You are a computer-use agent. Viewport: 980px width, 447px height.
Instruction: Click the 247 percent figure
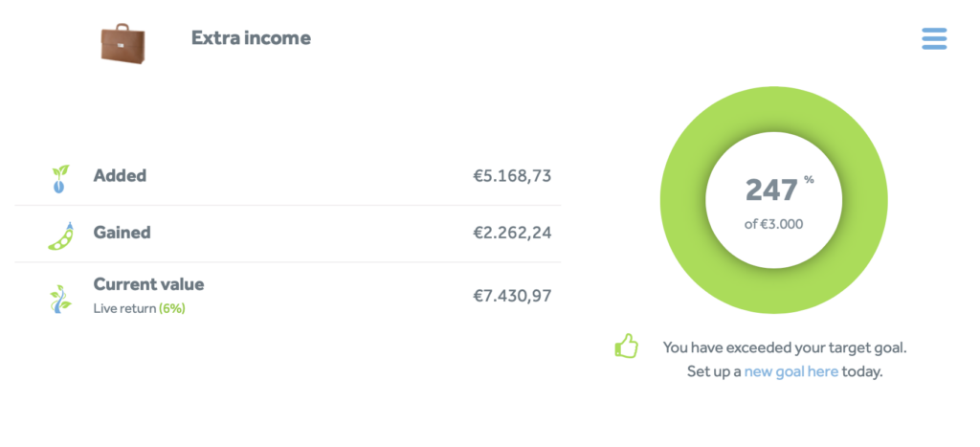tap(771, 190)
